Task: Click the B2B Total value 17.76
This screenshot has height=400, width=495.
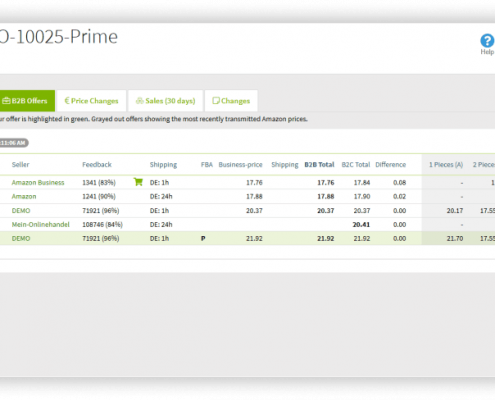Action: 326,183
